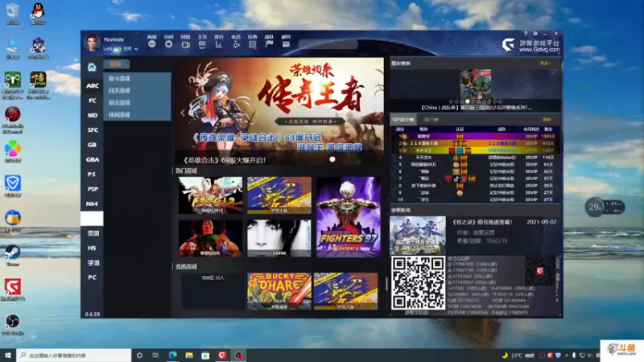644x362 pixels.
Task: Select the ARC platform tab
Action: point(92,86)
